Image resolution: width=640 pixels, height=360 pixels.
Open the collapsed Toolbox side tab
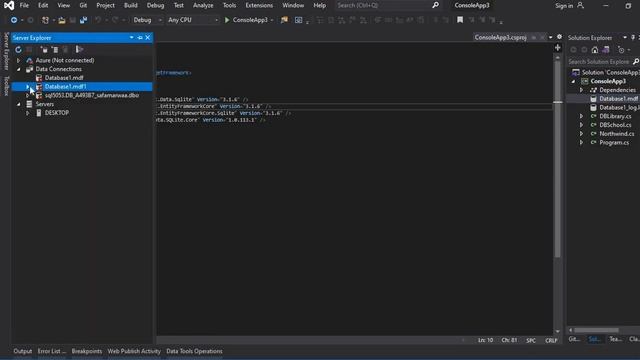6,86
